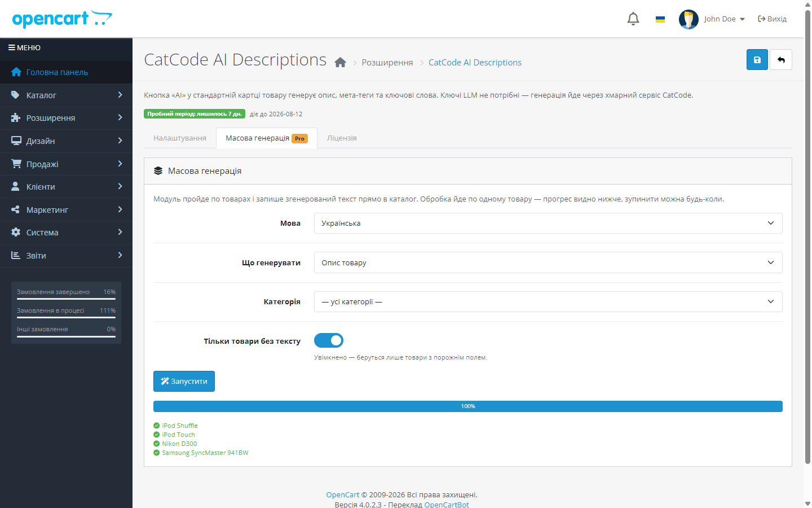Expand the Звіти menu chevron
812x508 pixels.
pos(120,255)
